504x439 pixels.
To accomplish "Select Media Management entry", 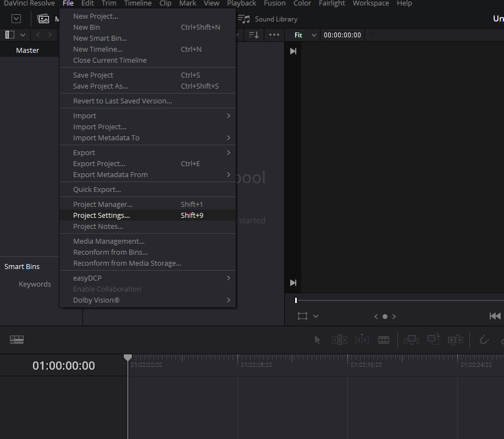I will pyautogui.click(x=147, y=241).
